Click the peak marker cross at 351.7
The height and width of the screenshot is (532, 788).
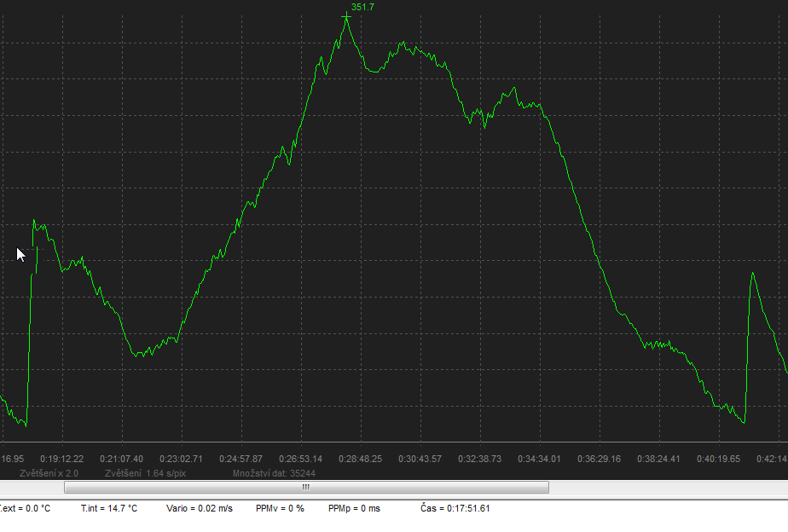[346, 16]
